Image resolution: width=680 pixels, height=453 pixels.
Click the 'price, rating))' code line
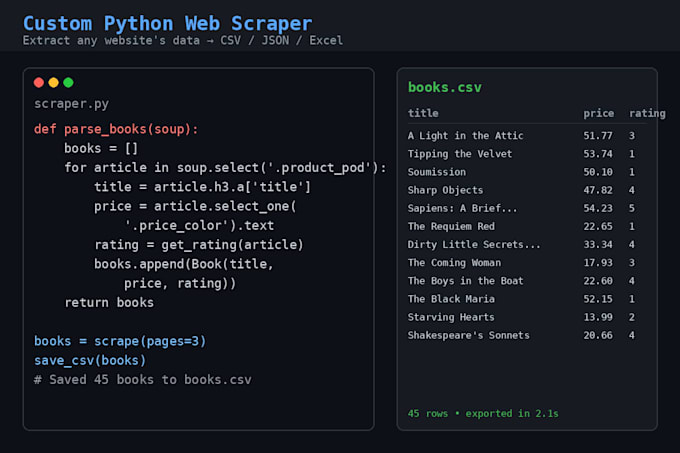point(180,283)
